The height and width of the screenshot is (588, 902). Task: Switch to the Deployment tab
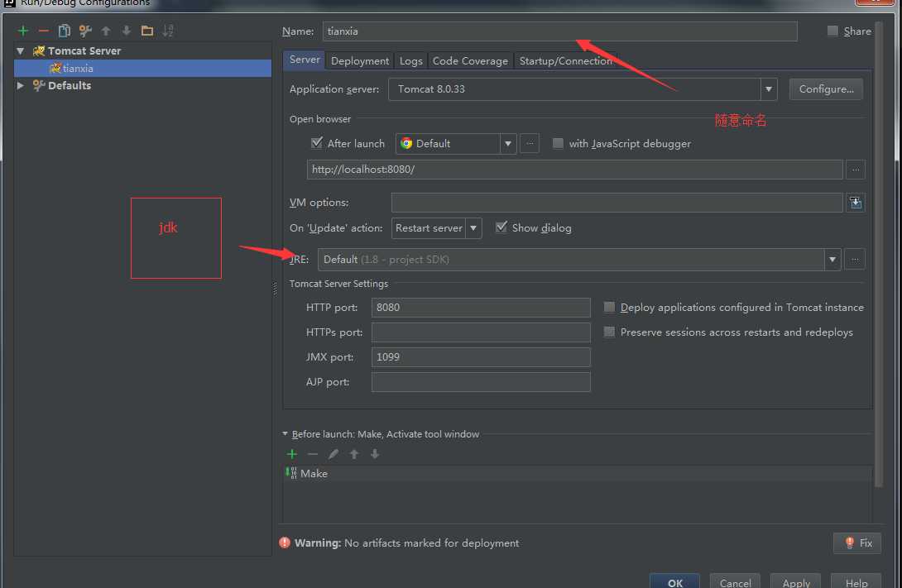click(360, 60)
